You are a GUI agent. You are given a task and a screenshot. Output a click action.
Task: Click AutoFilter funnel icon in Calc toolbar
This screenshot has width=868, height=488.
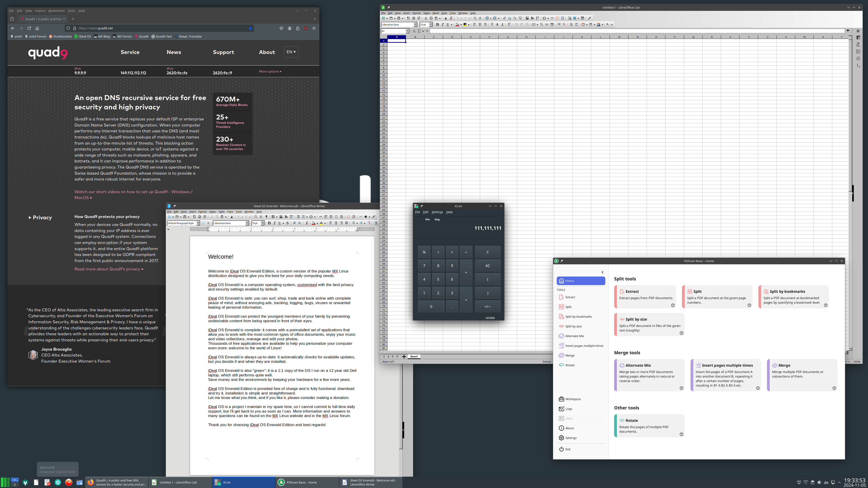(x=520, y=18)
